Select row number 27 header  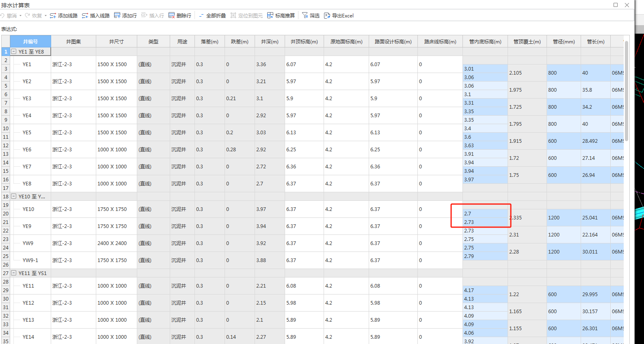pyautogui.click(x=6, y=273)
